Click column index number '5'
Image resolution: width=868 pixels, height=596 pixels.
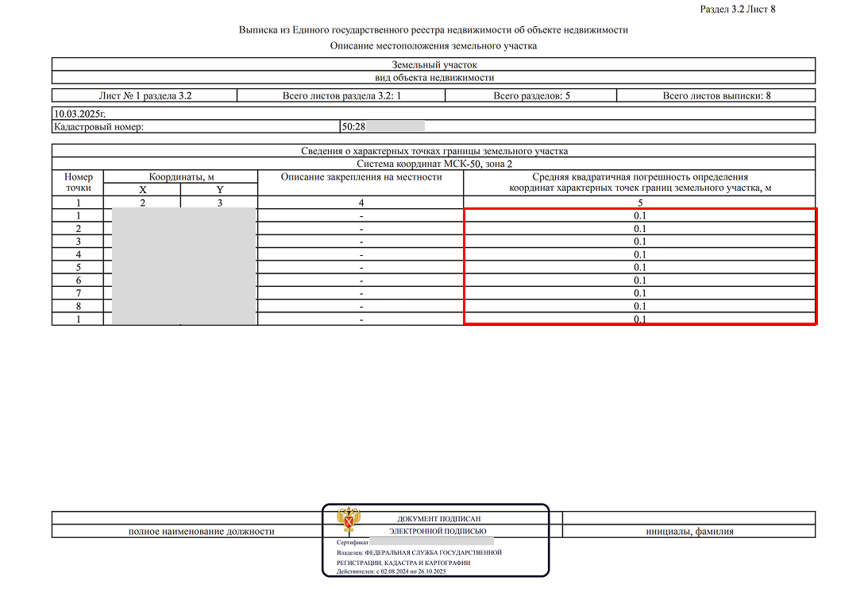click(640, 203)
